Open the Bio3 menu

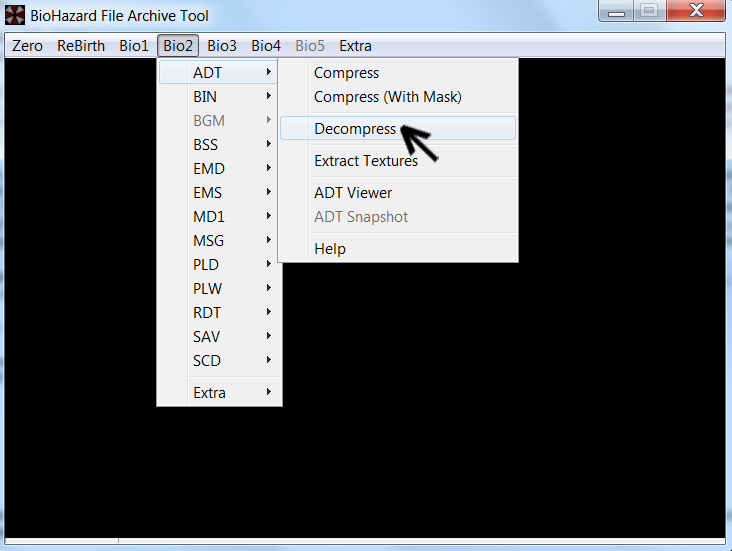[x=222, y=46]
